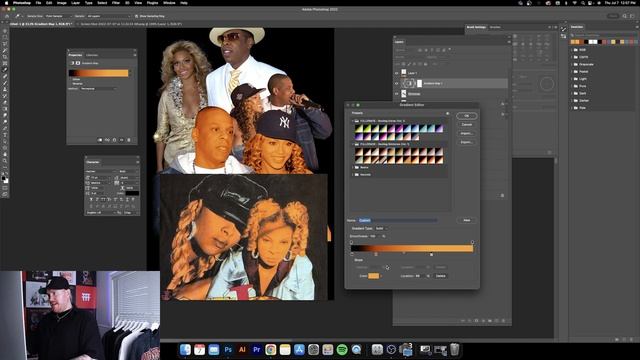This screenshot has height=360, width=640.
Task: Select the Clone Stamp tool
Action: pyautogui.click(x=5, y=89)
